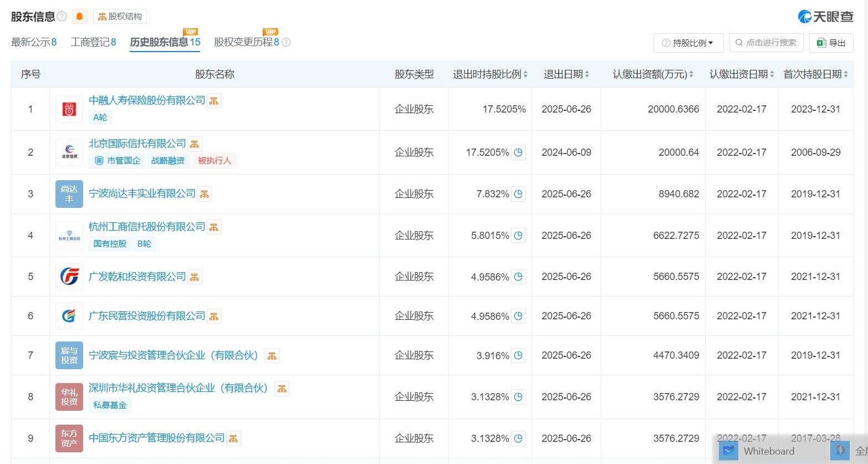Switch to 最新公示 tab
Viewport: 868px width, 464px height.
pyautogui.click(x=34, y=42)
